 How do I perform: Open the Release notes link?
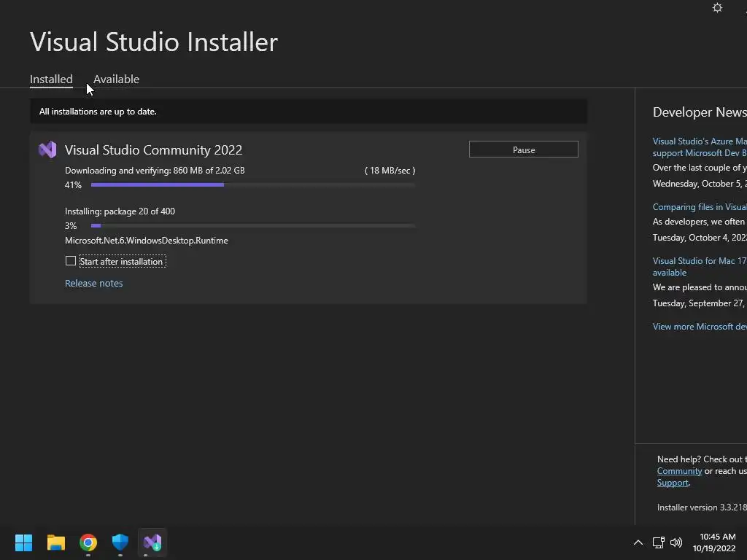click(94, 284)
